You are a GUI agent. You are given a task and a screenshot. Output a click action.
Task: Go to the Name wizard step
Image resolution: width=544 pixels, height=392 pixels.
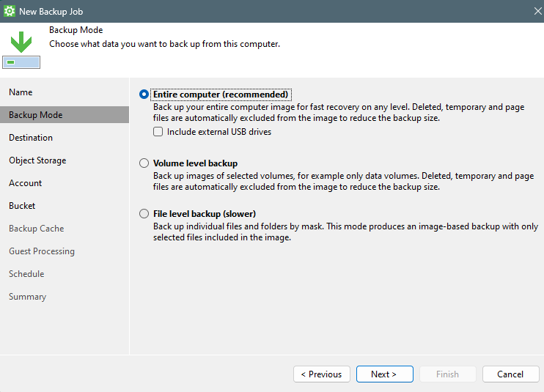coord(21,92)
